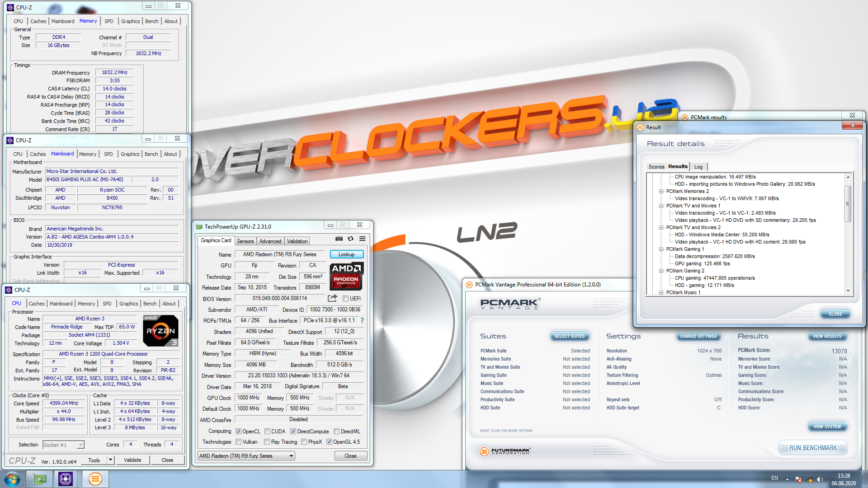
Task: Click the GPU Name field in GPU-Z
Action: 279,254
